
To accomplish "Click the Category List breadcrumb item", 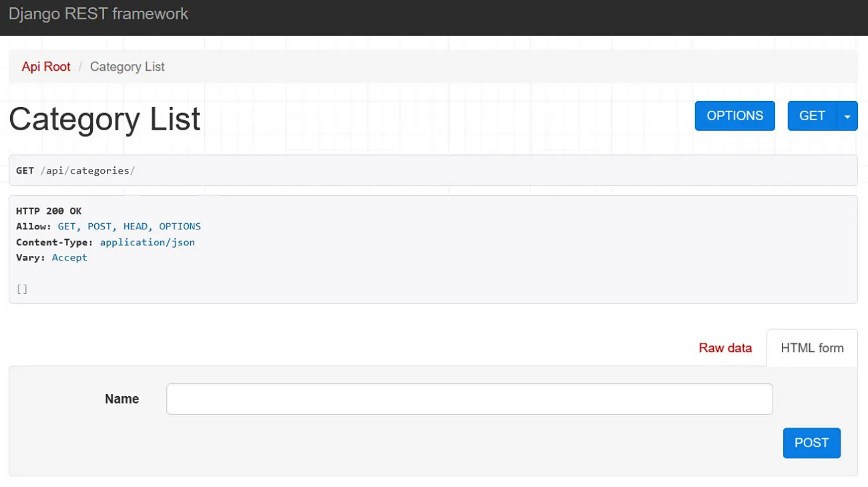I will point(127,67).
